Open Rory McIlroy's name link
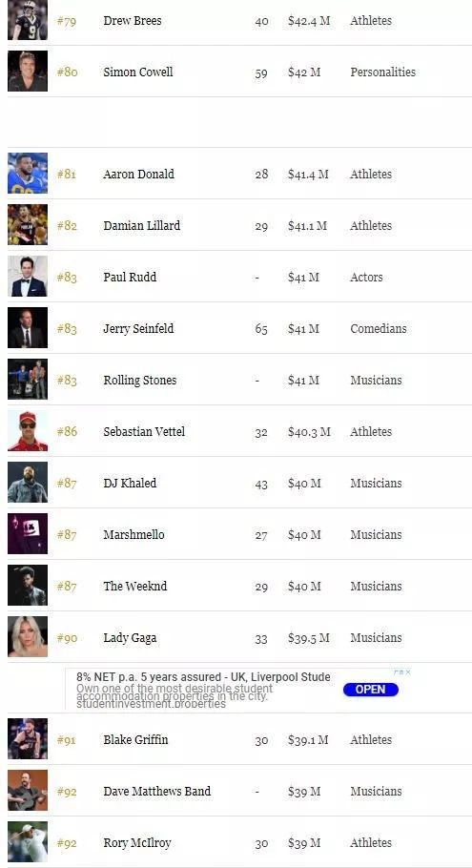The height and width of the screenshot is (868, 472). (x=137, y=843)
